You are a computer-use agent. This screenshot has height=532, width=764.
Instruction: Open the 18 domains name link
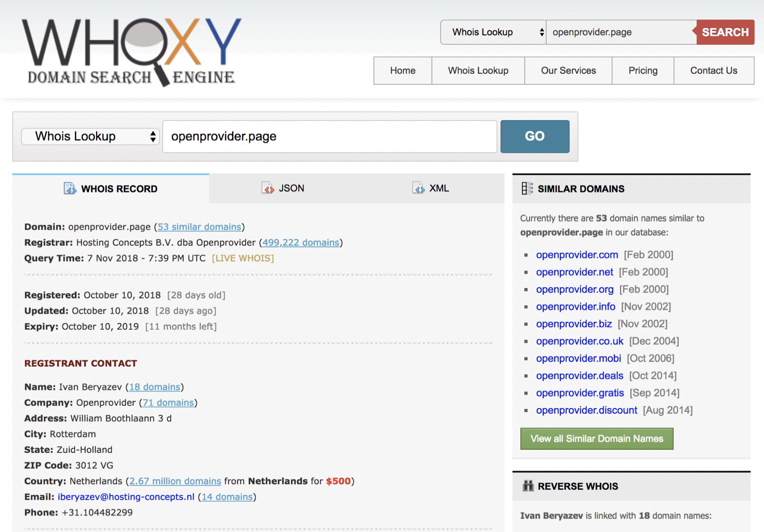[155, 387]
